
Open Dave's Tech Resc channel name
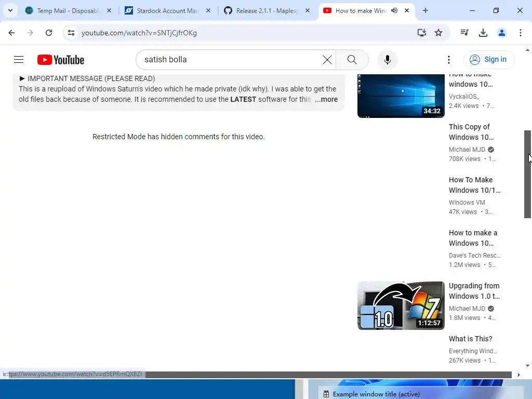click(475, 256)
